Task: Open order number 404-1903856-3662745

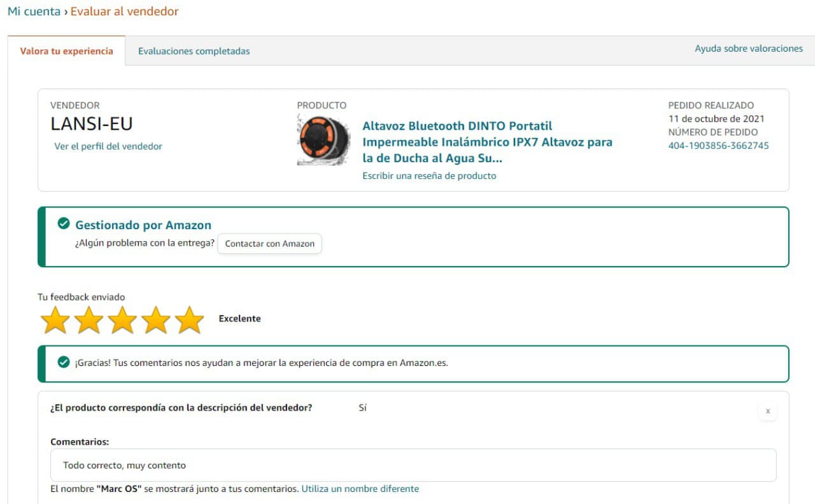Action: tap(718, 146)
